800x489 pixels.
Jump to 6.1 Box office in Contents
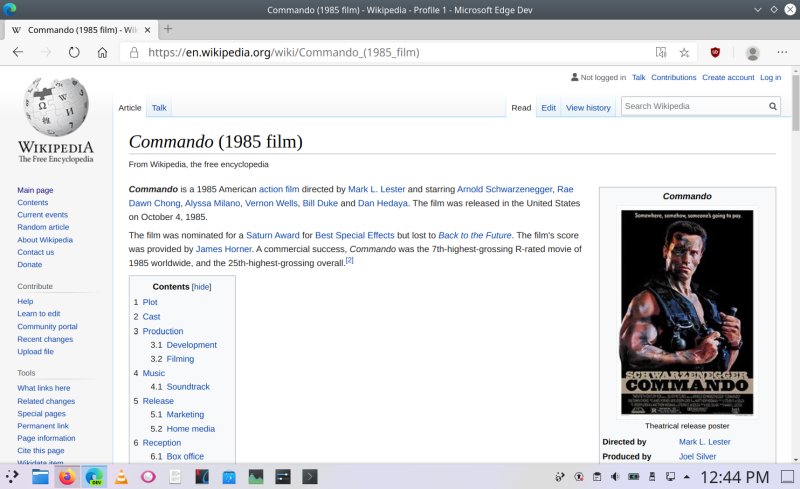185,456
